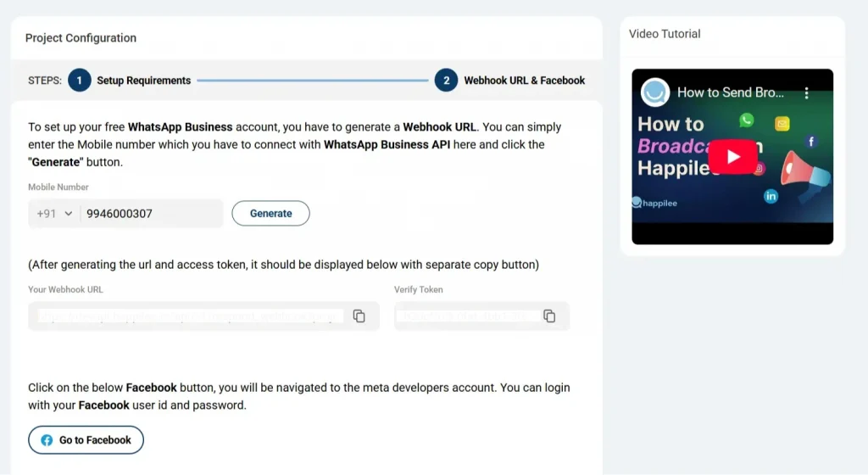Click the Go to Facebook button
The image size is (868, 475).
86,440
